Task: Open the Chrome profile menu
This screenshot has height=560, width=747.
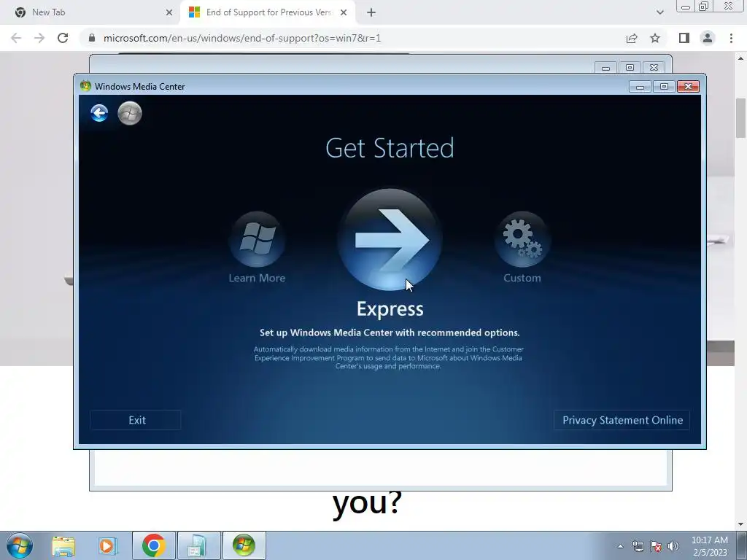Action: [x=708, y=38]
